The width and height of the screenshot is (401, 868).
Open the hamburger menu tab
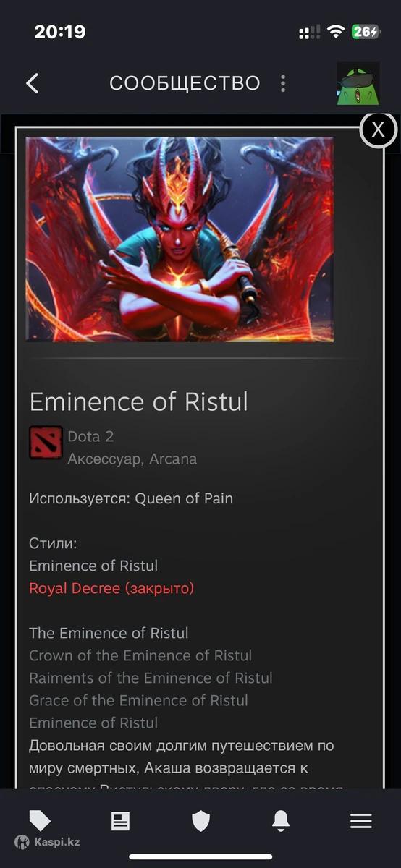360,820
